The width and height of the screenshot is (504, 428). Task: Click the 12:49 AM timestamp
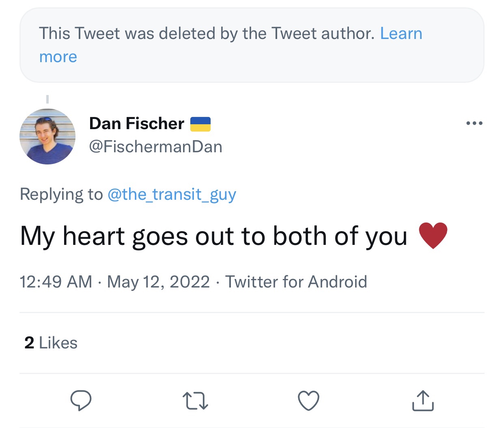[56, 281]
